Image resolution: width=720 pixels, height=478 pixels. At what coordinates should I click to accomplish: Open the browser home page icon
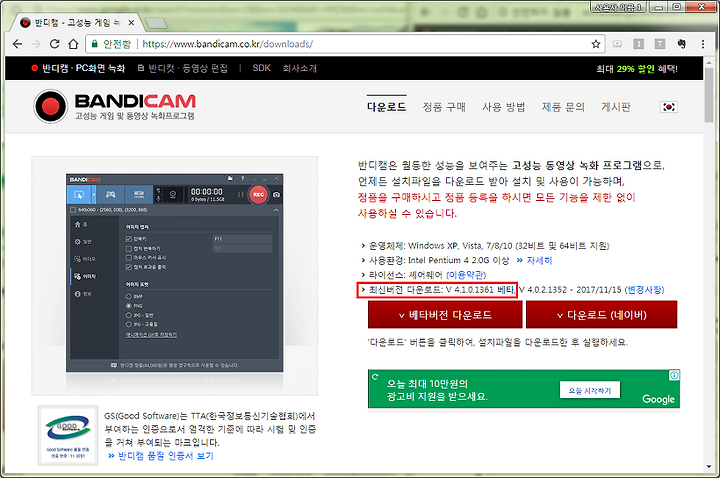coord(73,44)
